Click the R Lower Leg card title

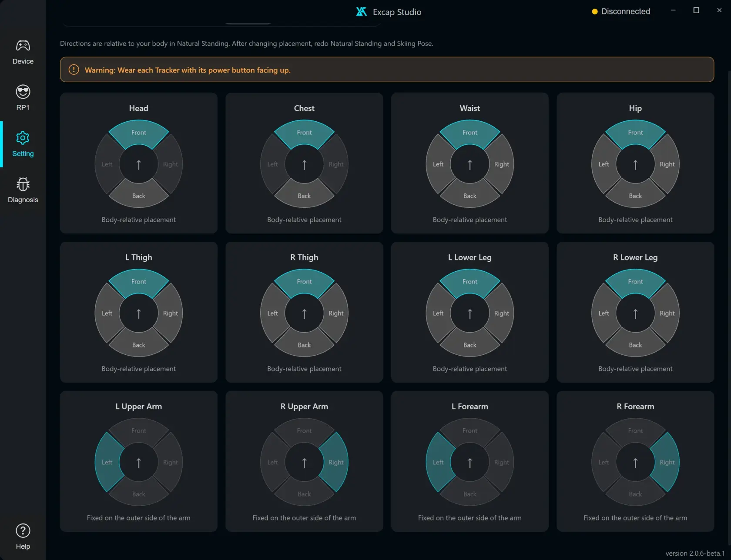(x=635, y=257)
